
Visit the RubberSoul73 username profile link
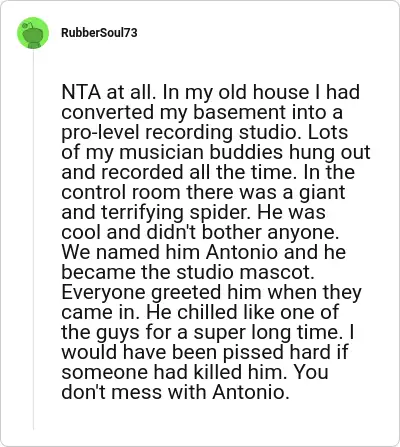pyautogui.click(x=99, y=33)
